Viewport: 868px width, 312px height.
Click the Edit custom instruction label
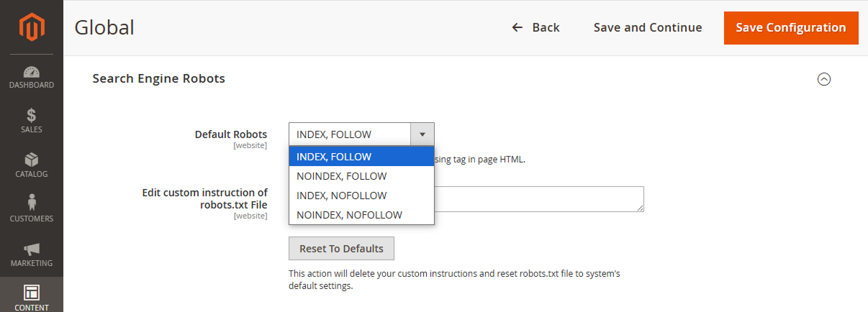point(204,198)
